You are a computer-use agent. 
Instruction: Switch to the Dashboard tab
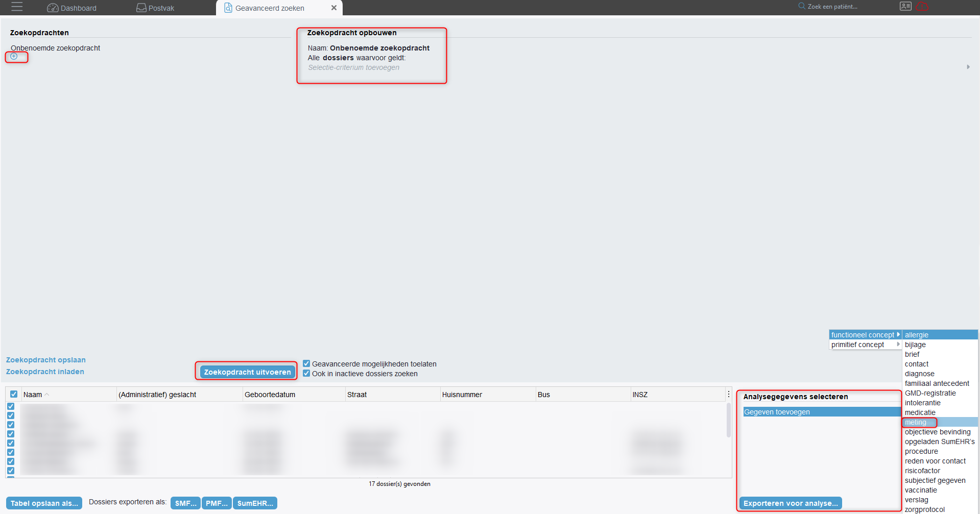click(71, 8)
